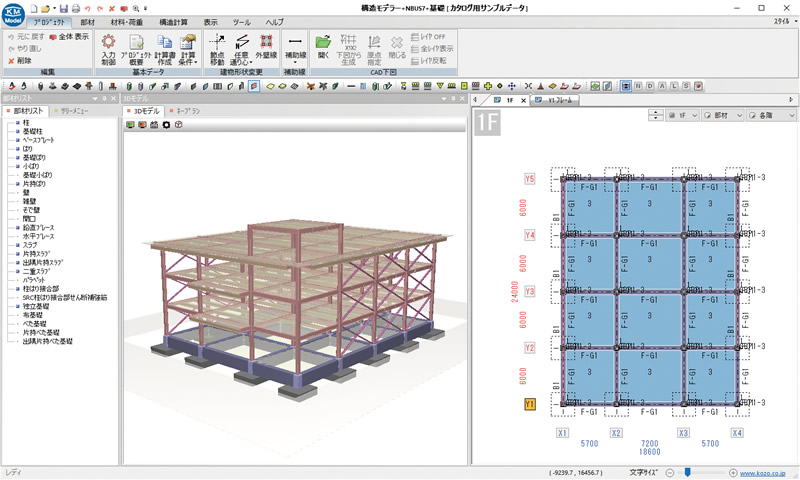Toggle レイヤ OFF in CAD下図 group
This screenshot has width=800, height=480.
[428, 37]
